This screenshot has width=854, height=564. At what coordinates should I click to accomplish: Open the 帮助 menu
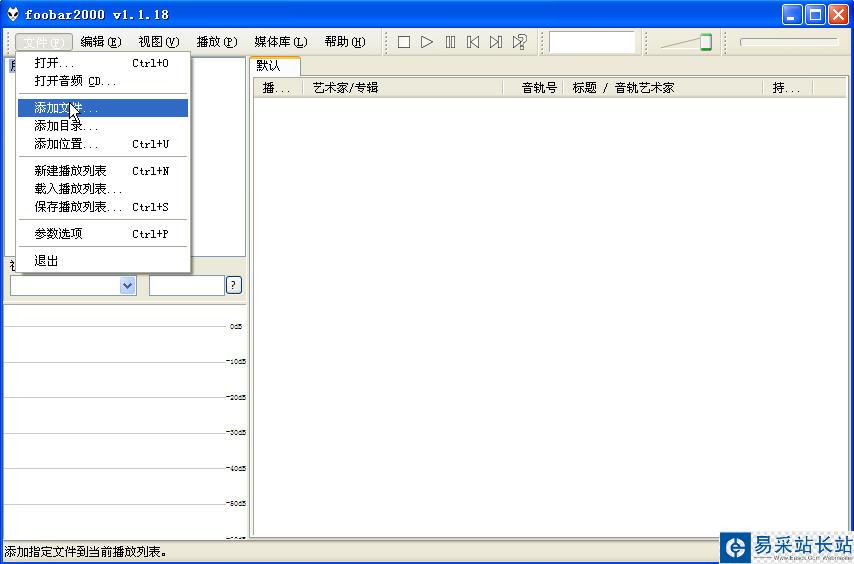tap(345, 42)
